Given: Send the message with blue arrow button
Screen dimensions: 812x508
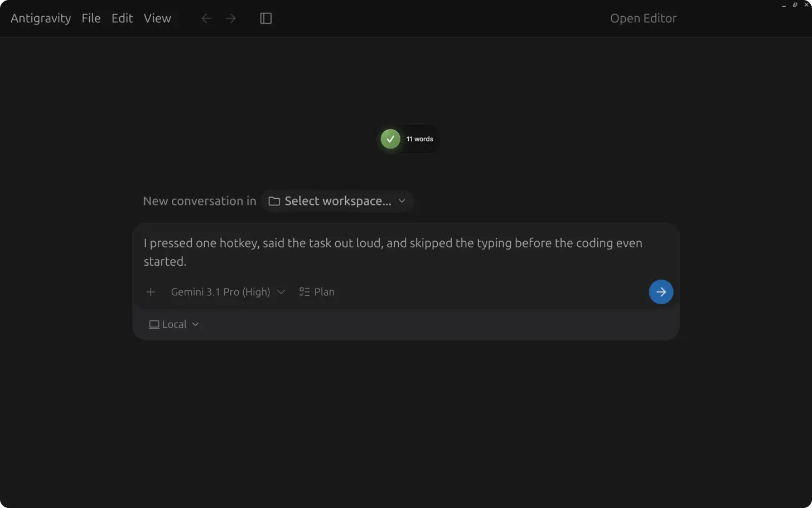Looking at the screenshot, I should (661, 292).
